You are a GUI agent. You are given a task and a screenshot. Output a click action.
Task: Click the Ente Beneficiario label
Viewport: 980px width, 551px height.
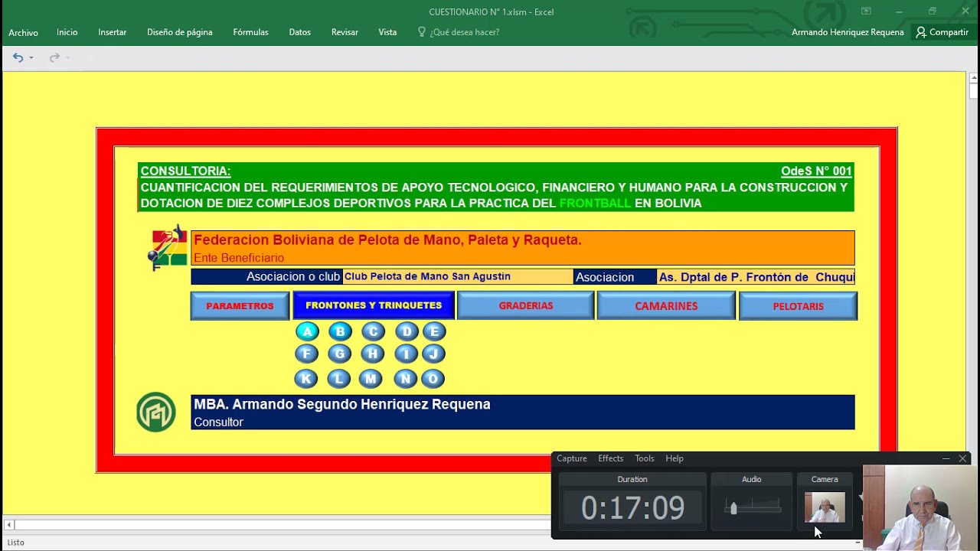(x=239, y=258)
